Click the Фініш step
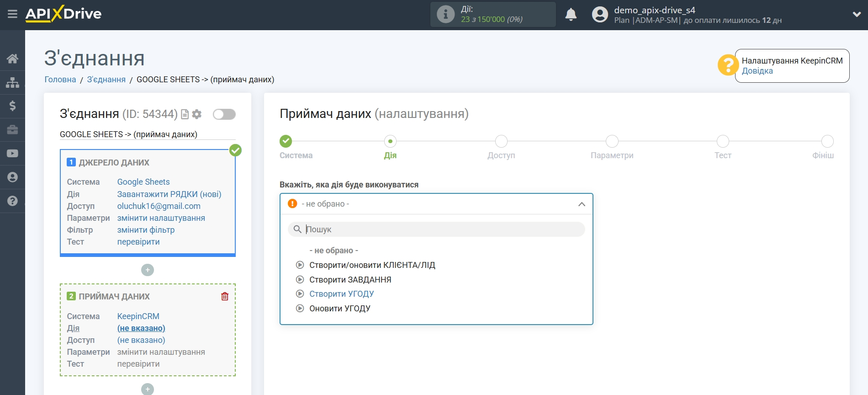The height and width of the screenshot is (395, 868). (827, 141)
